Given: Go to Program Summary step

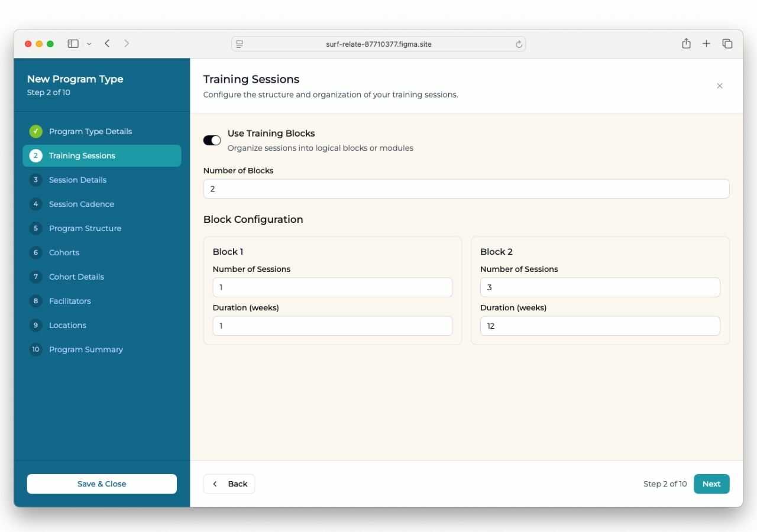Looking at the screenshot, I should 102,349.
